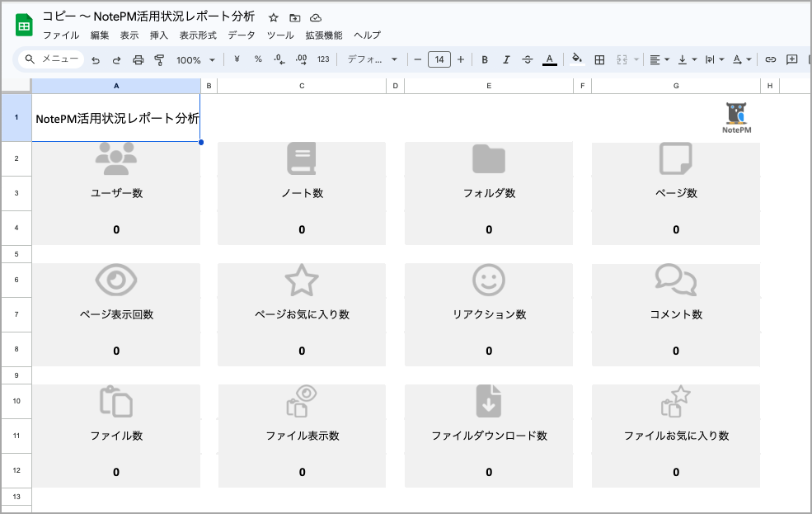Open the データ menu
Screen dimensions: 812x514
[242, 35]
